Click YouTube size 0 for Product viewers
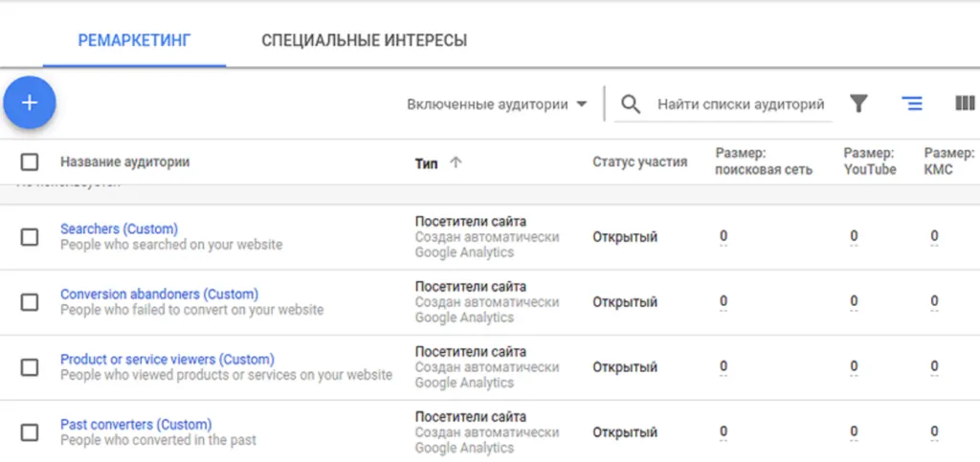Image resolution: width=980 pixels, height=462 pixels. pyautogui.click(x=854, y=366)
